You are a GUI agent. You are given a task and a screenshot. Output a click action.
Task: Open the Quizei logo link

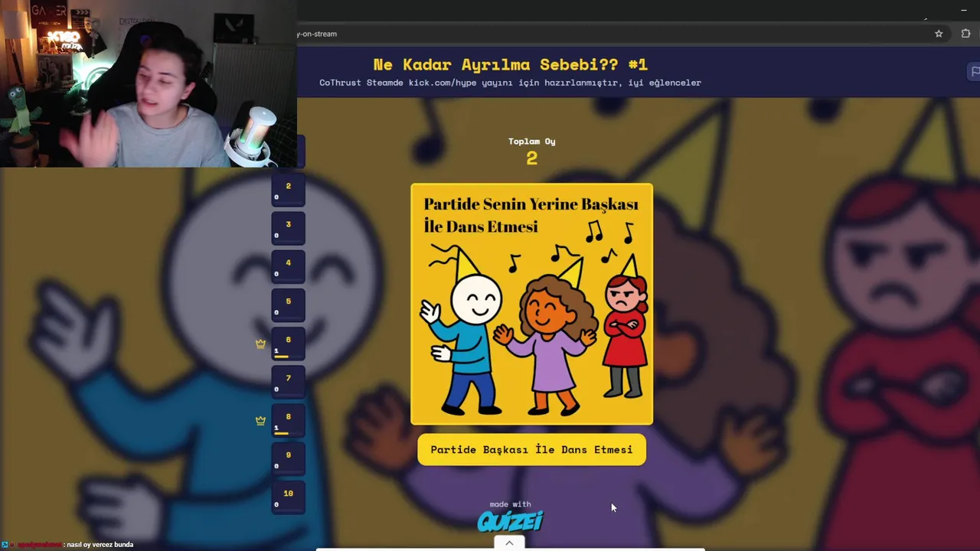point(510,522)
